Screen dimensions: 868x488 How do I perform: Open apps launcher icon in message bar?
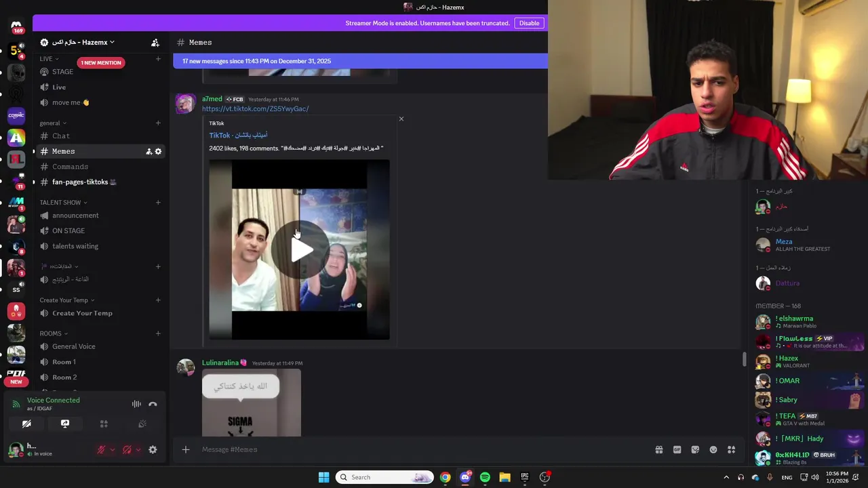(732, 449)
